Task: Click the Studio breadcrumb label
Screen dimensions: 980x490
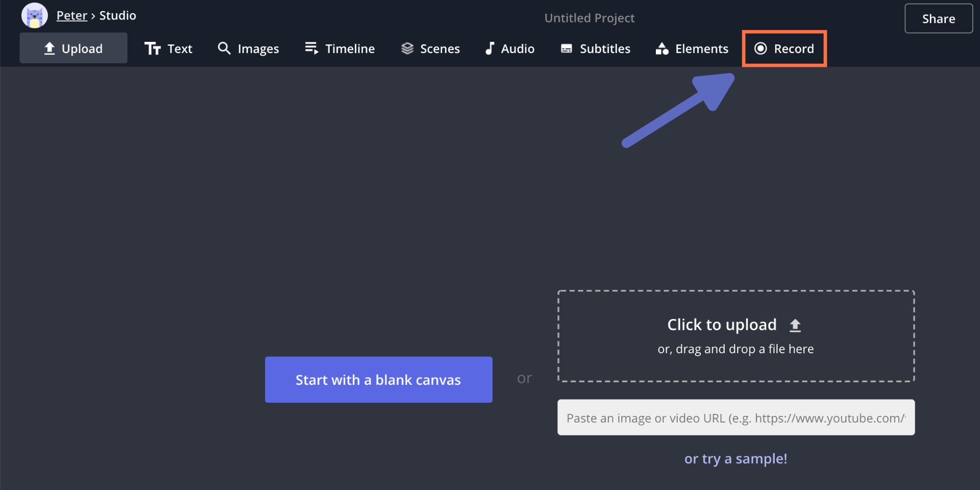Action: (x=117, y=15)
